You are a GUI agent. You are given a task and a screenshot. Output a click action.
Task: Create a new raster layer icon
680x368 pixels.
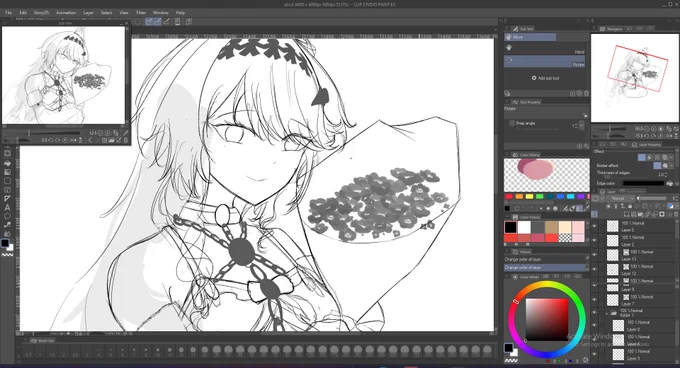[627, 215]
